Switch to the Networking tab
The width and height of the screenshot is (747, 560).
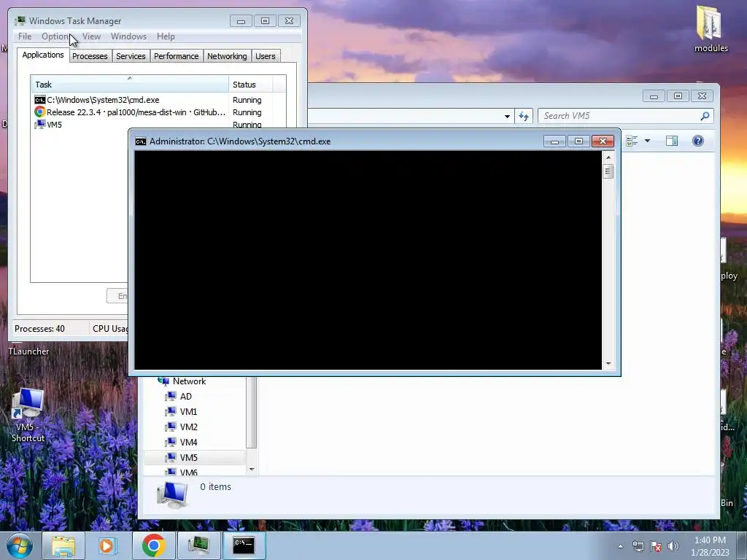pyautogui.click(x=227, y=56)
